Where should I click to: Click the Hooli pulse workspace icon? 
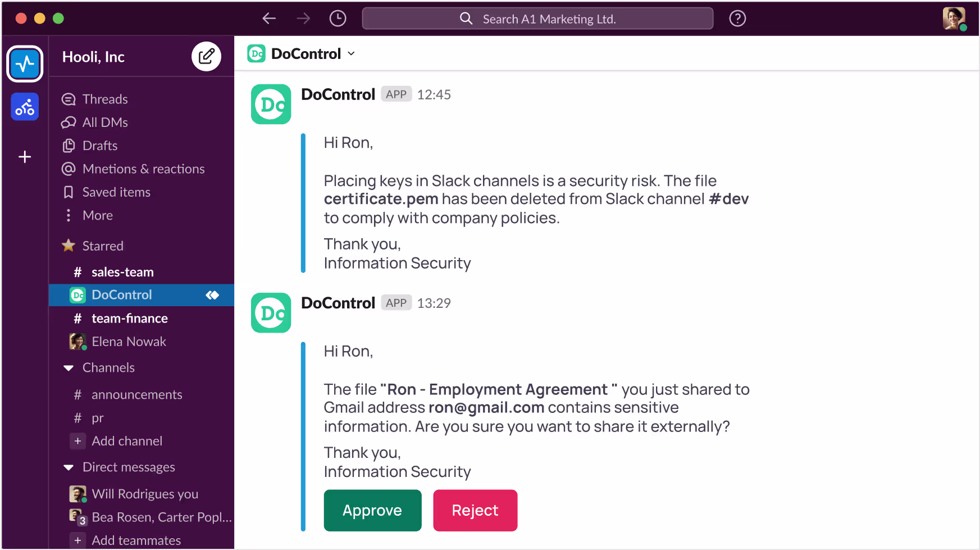point(25,64)
